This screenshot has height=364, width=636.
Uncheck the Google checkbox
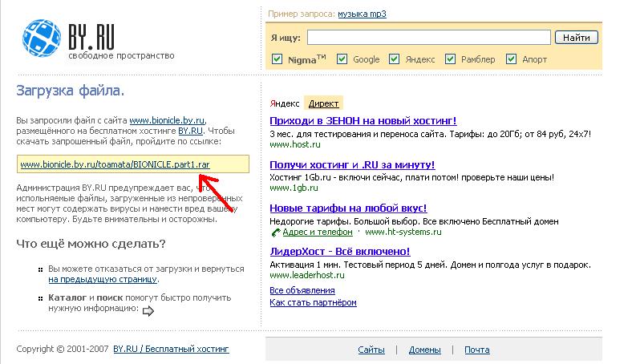[342, 59]
